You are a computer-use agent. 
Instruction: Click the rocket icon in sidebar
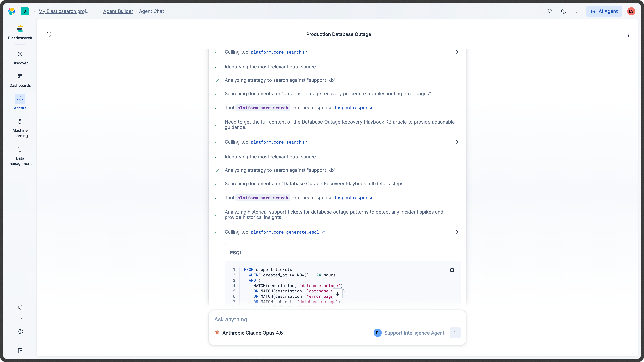click(20, 307)
